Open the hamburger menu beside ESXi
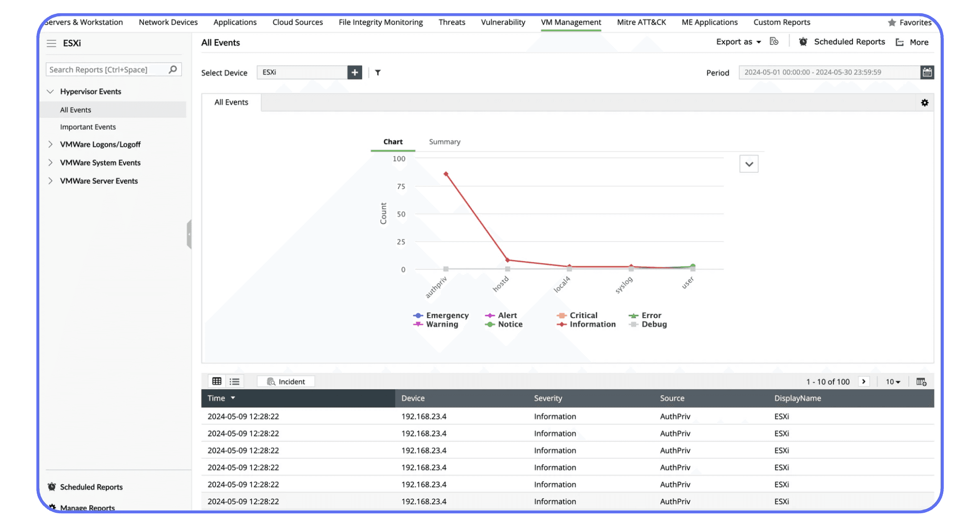Image resolution: width=980 pixels, height=526 pixels. [x=52, y=43]
